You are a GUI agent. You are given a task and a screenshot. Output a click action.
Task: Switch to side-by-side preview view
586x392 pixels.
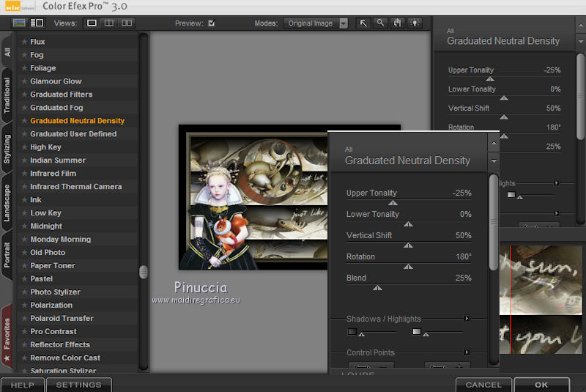(x=127, y=23)
